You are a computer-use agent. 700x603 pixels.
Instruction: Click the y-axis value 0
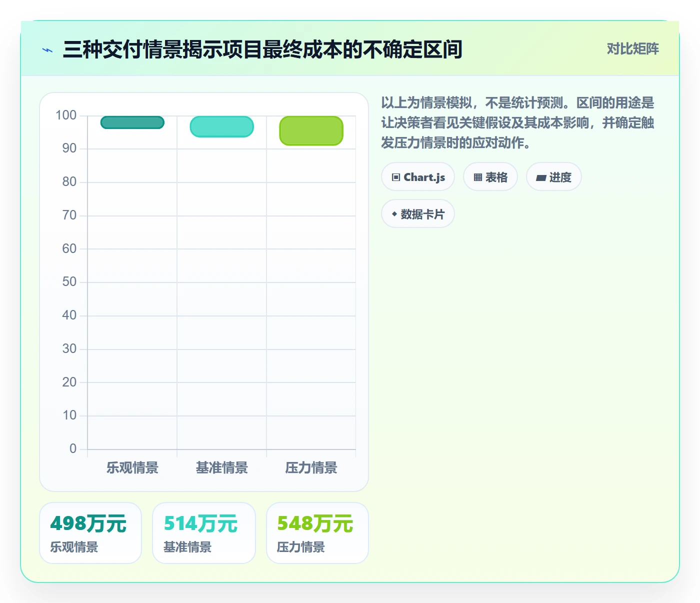coord(73,449)
